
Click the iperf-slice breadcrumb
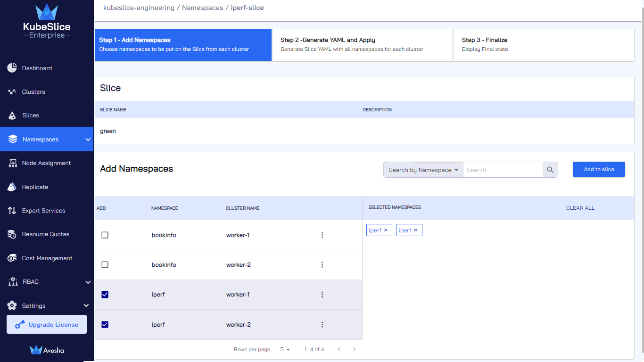248,8
